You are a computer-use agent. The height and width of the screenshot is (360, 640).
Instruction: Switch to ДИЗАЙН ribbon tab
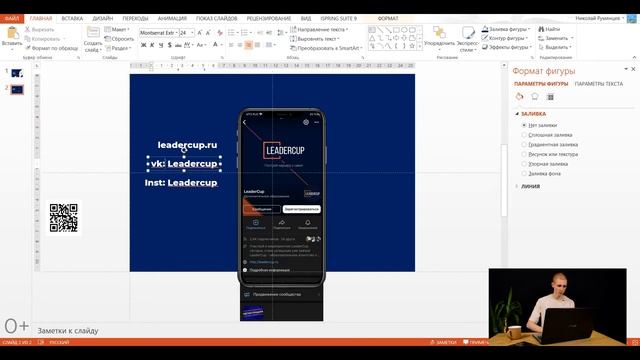(102, 18)
